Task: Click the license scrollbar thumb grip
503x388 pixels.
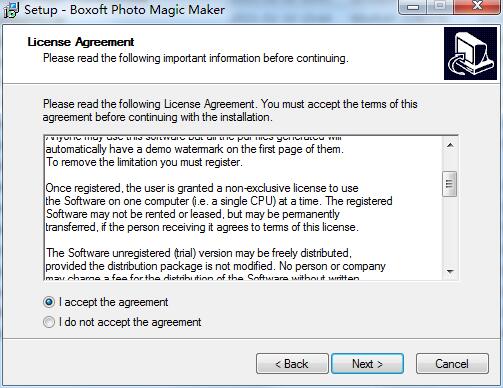Action: [449, 184]
